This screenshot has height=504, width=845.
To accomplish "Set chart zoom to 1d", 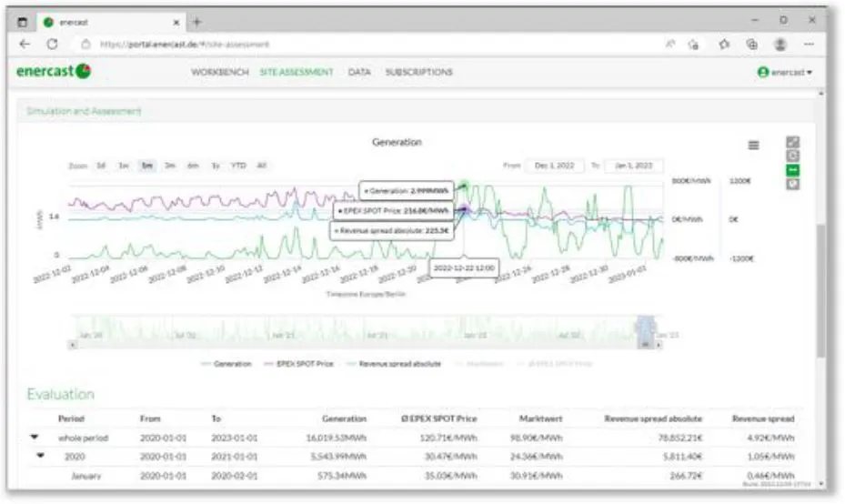I will coord(101,166).
